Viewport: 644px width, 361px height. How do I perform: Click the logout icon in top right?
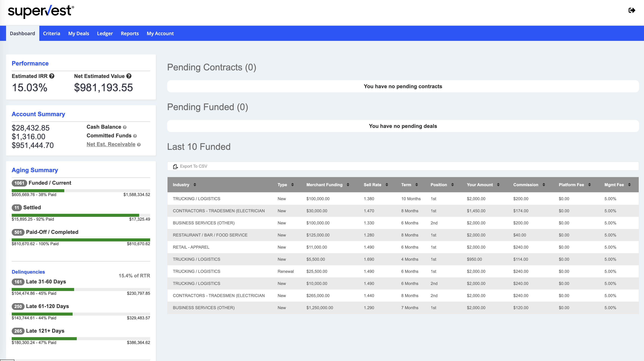(632, 10)
